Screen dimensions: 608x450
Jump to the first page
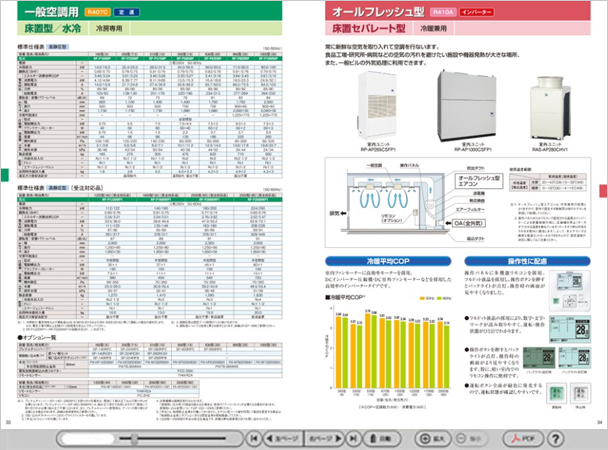[x=254, y=438]
